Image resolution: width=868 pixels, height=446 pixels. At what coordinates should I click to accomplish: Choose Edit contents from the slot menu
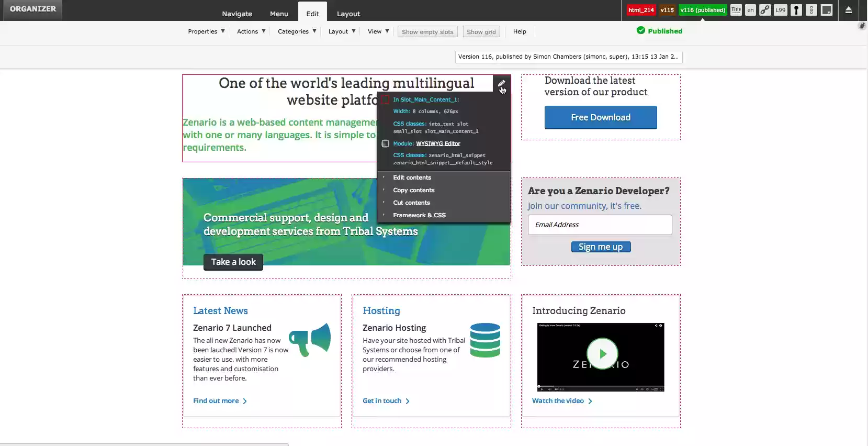point(412,177)
